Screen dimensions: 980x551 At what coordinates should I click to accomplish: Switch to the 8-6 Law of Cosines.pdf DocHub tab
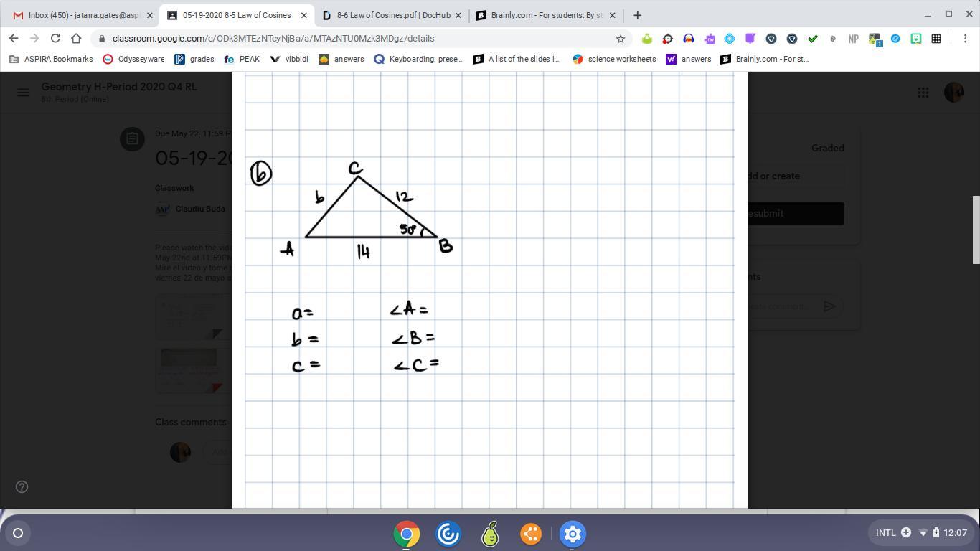pos(392,15)
